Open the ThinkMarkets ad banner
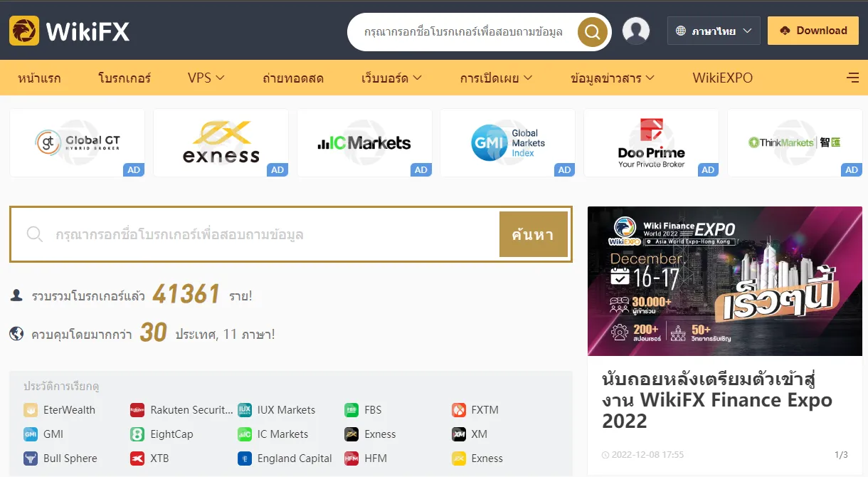868x477 pixels. pos(795,142)
